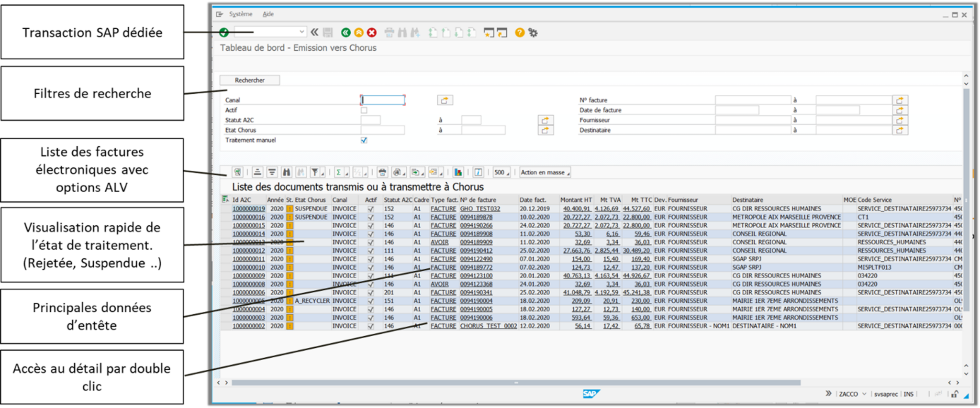
Task: Click the red Cancel icon
Action: point(372,33)
